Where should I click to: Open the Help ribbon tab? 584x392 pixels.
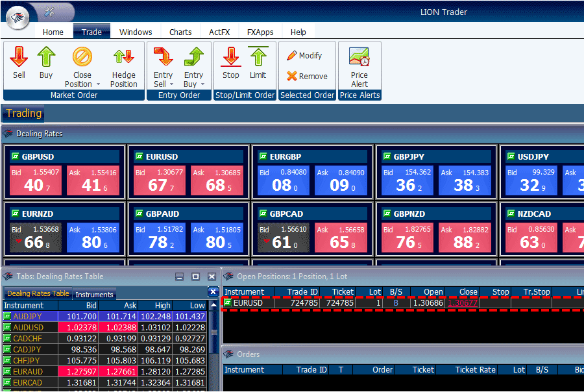click(x=298, y=32)
